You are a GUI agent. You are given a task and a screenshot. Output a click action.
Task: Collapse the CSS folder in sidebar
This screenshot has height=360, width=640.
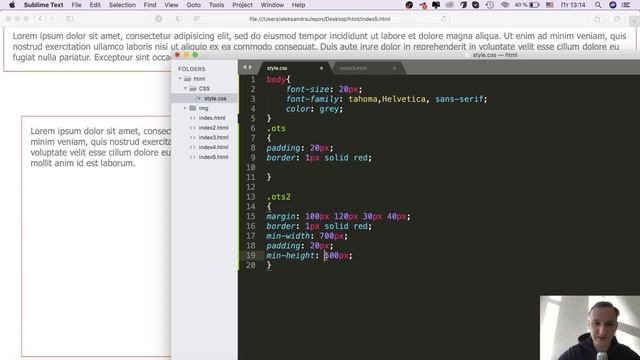click(x=185, y=89)
